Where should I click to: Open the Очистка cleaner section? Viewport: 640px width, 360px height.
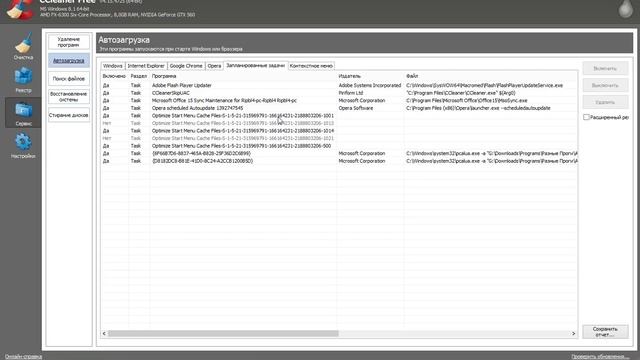pyautogui.click(x=23, y=47)
